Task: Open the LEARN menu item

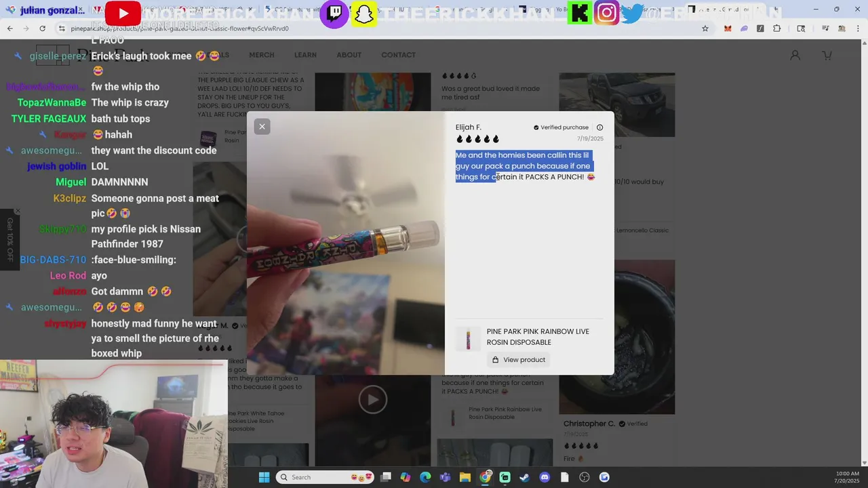Action: [305, 55]
